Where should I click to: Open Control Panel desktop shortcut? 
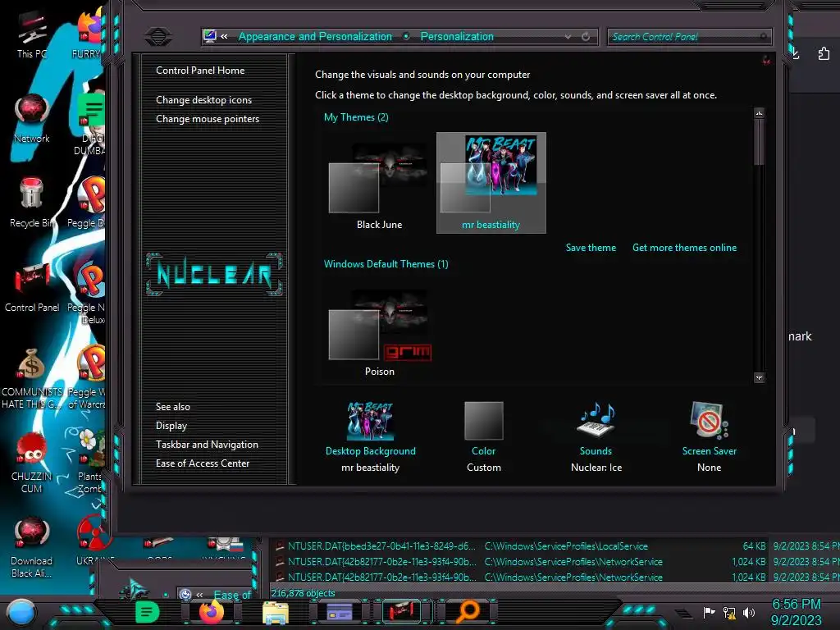click(32, 287)
